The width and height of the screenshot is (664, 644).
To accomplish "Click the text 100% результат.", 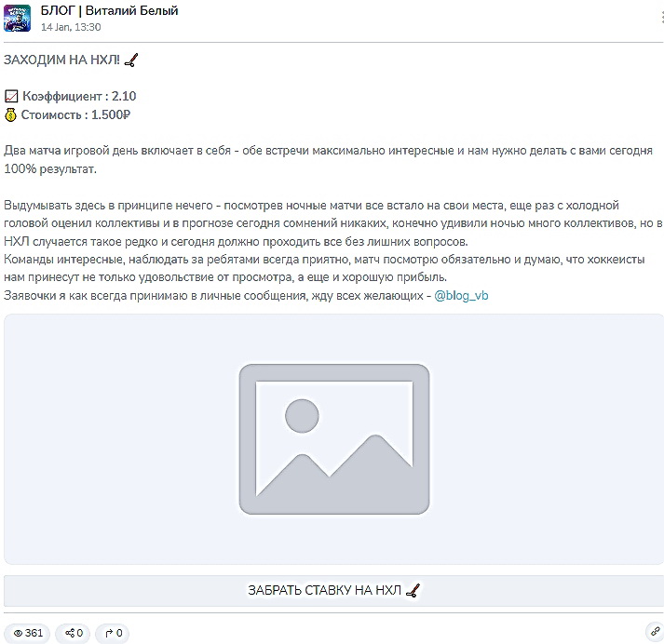I will [50, 169].
